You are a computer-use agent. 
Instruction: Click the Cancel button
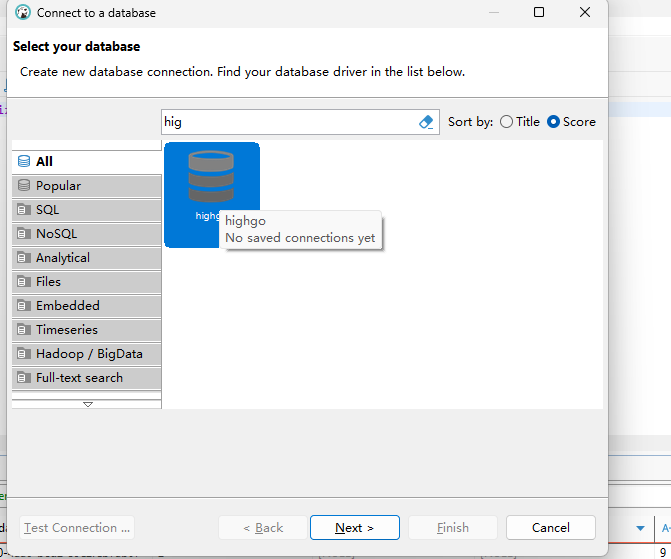click(551, 528)
